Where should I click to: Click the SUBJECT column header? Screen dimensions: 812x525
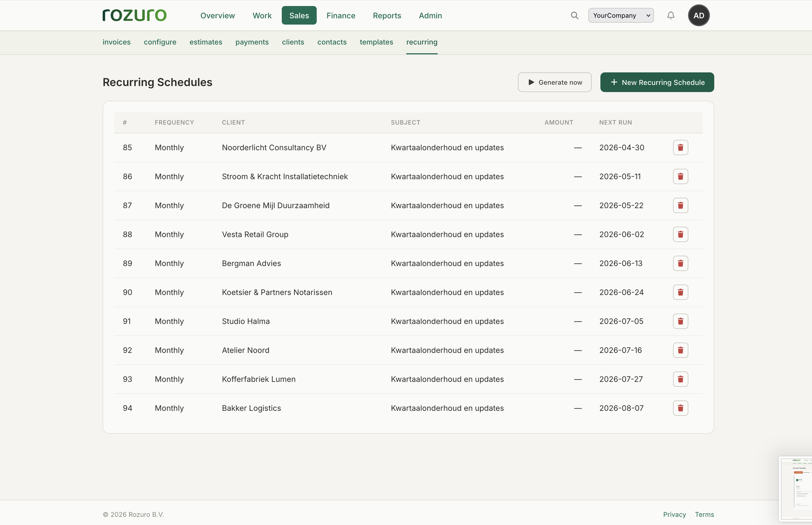click(x=405, y=122)
